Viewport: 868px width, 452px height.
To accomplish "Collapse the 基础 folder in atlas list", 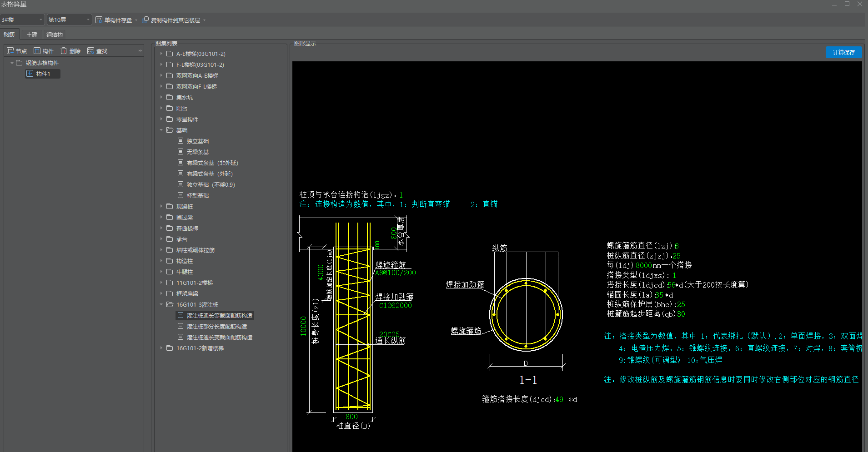I will click(x=161, y=130).
